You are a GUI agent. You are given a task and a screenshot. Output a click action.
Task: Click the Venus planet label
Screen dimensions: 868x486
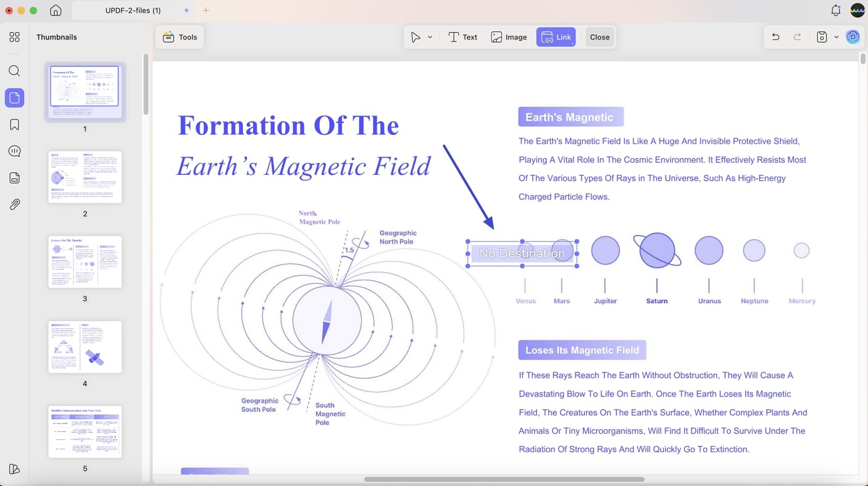pyautogui.click(x=526, y=301)
